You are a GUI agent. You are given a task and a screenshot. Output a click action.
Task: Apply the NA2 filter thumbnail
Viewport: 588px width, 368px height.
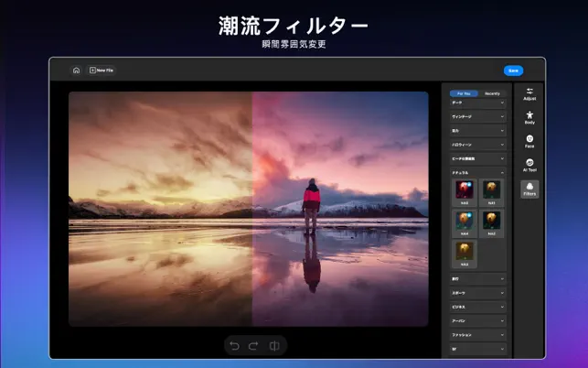(491, 223)
